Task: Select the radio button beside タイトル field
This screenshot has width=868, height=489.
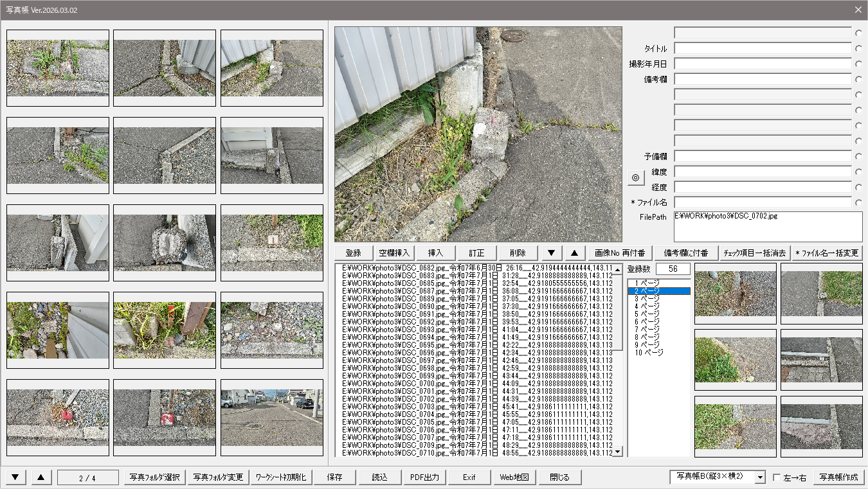Action: pyautogui.click(x=858, y=48)
